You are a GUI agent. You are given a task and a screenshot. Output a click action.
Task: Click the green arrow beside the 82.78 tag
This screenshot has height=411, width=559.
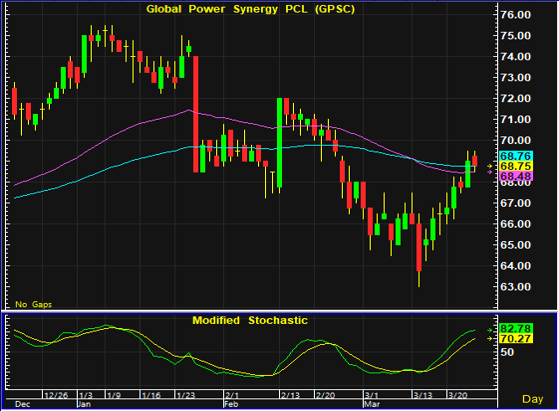(490, 330)
